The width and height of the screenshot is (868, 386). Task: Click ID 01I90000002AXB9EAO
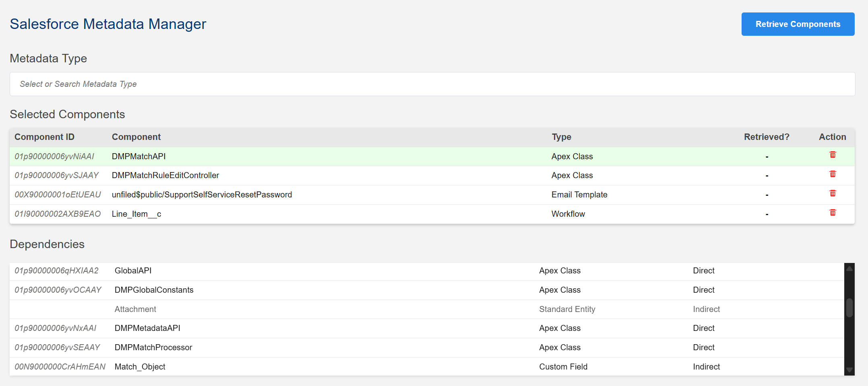58,214
